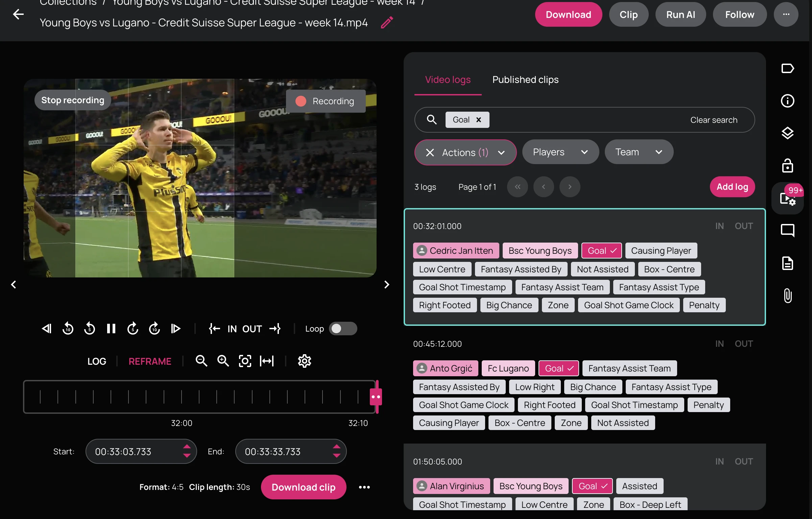
Task: Click the zoom in timeline magnifier
Action: pyautogui.click(x=223, y=361)
